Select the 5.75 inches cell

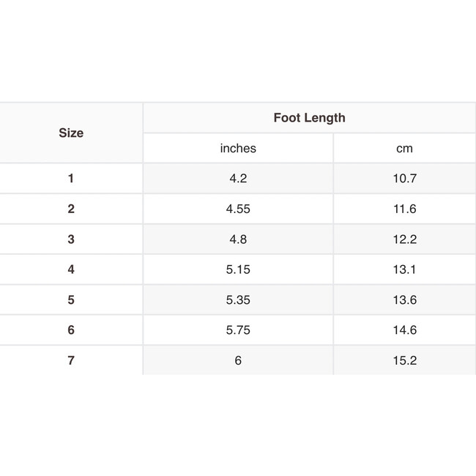pos(238,330)
